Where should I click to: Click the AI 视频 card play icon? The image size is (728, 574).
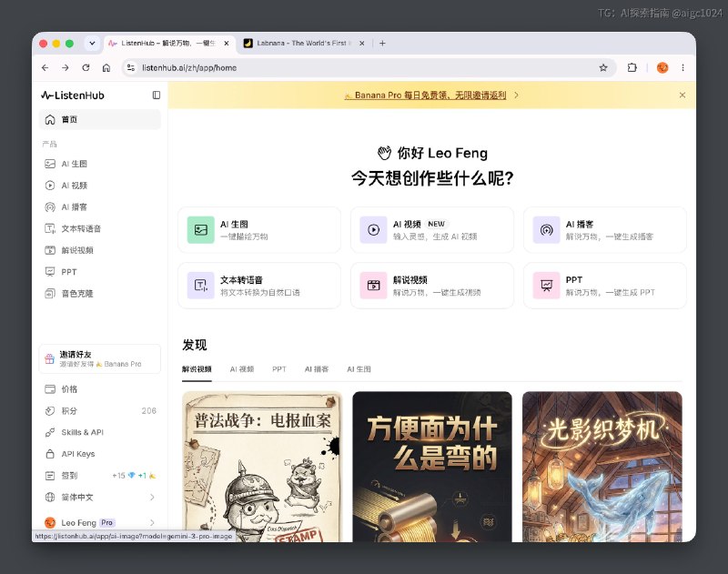point(373,230)
